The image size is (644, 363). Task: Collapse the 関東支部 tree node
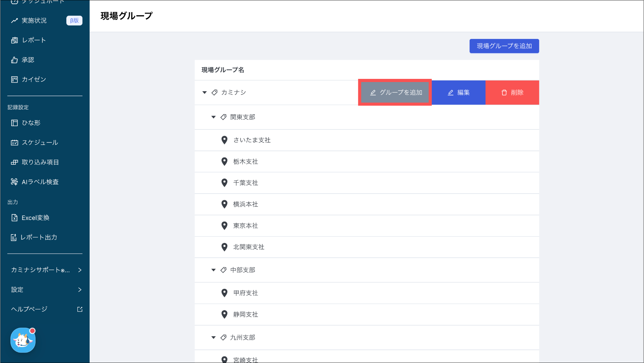click(x=214, y=117)
